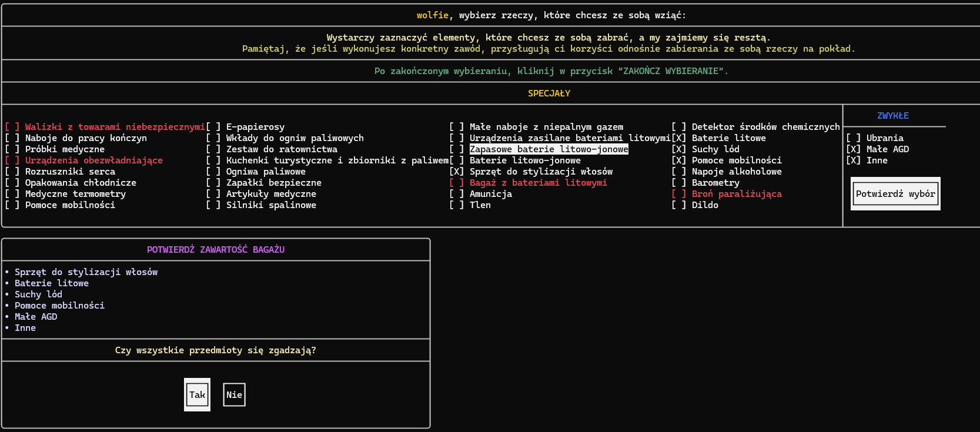The width and height of the screenshot is (980, 432).
Task: Check the Naboje do pracy kończyn checkbox
Action: coord(12,138)
